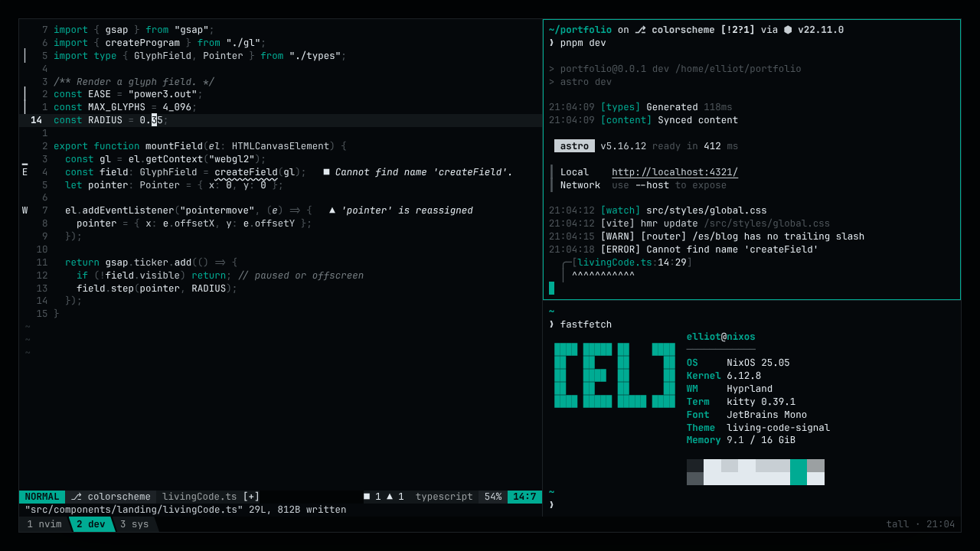This screenshot has width=980, height=551.
Task: Click the warning triangle beside 'pointer' is reassigned
Action: pos(332,210)
